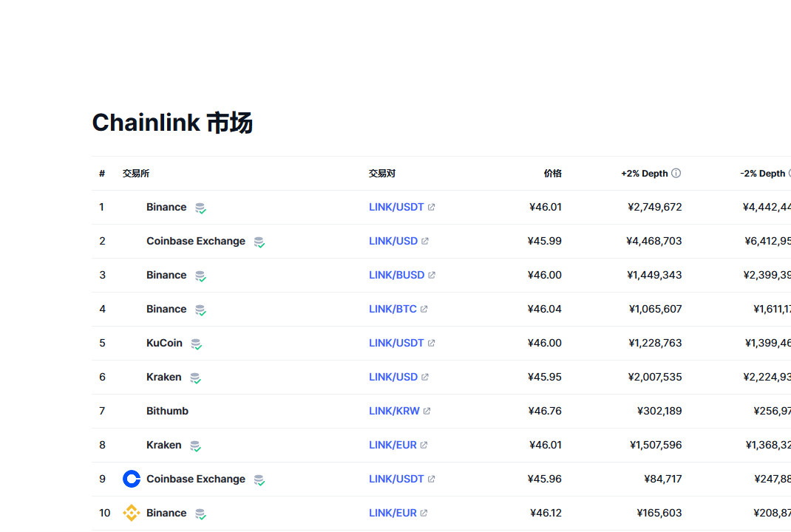Screen dimensions: 791x532
Task: Click the depth value ¥302,189
Action: pyautogui.click(x=659, y=411)
